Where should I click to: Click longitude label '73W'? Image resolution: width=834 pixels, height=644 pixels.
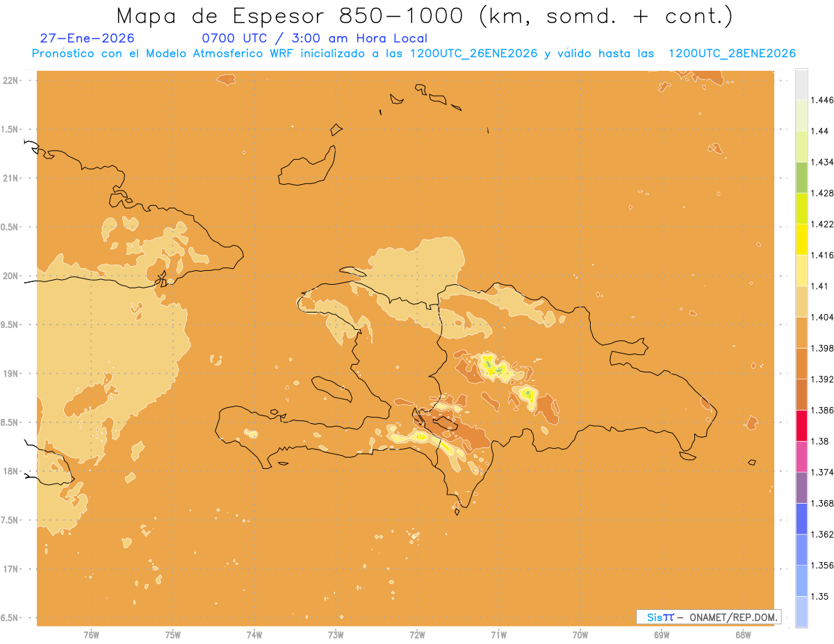(x=336, y=634)
